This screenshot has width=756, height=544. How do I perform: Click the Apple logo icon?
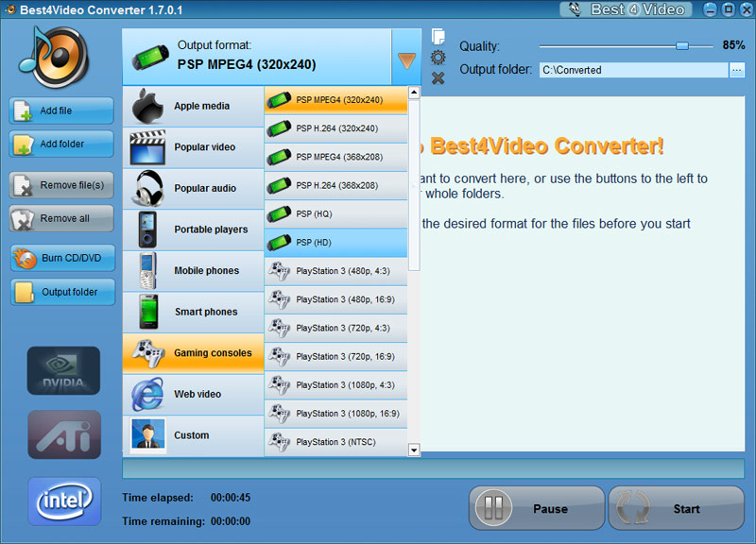pyautogui.click(x=147, y=106)
